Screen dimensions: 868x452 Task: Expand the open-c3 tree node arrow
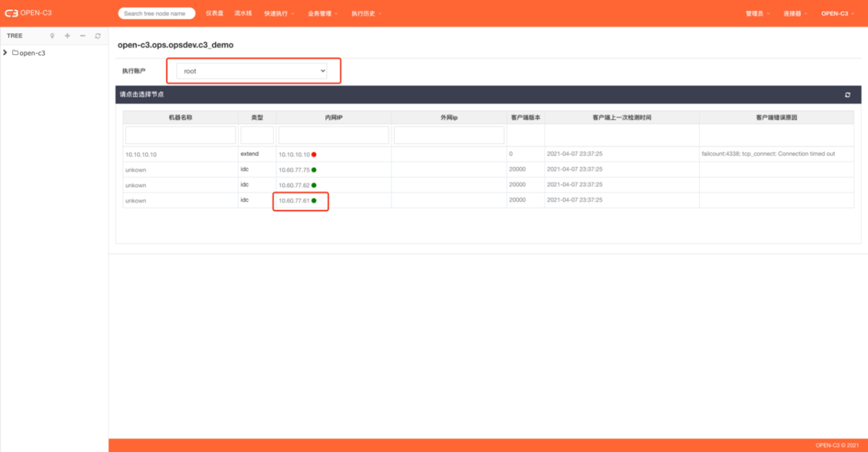tap(5, 53)
